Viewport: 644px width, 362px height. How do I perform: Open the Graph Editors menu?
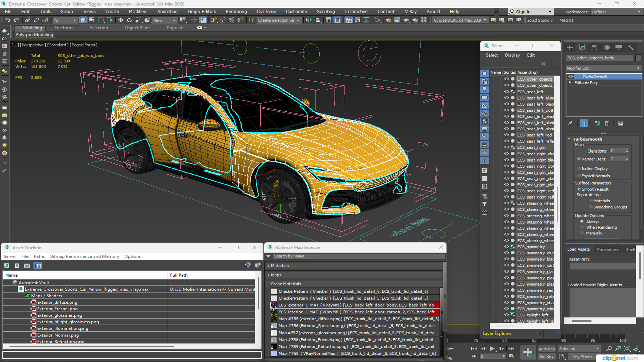click(x=202, y=12)
